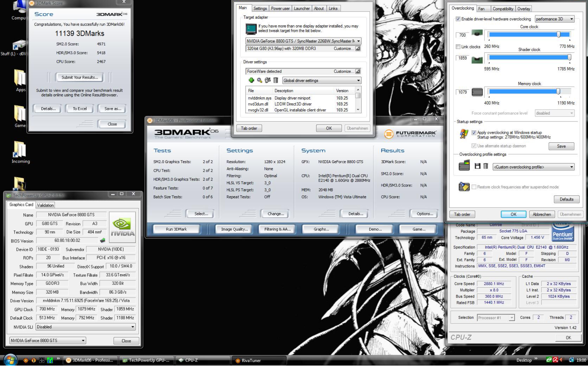Click the Customize triangle icon beside 320-bit G80

(357, 48)
